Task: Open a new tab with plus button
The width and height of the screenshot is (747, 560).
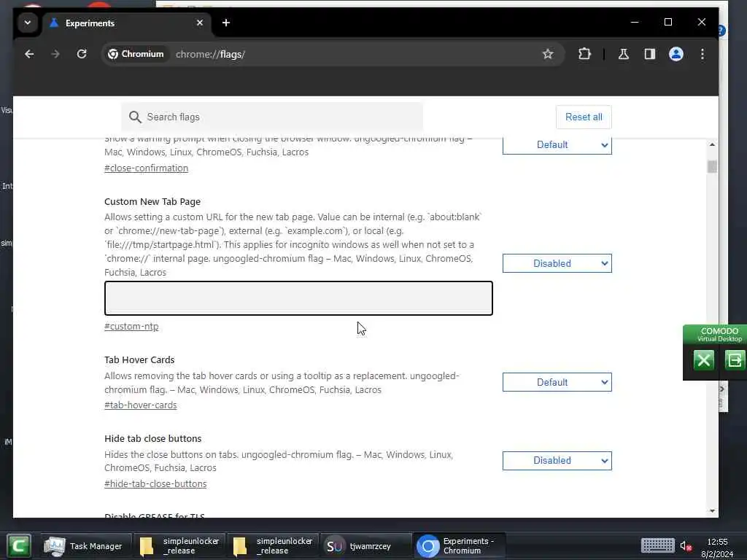Action: click(x=226, y=23)
